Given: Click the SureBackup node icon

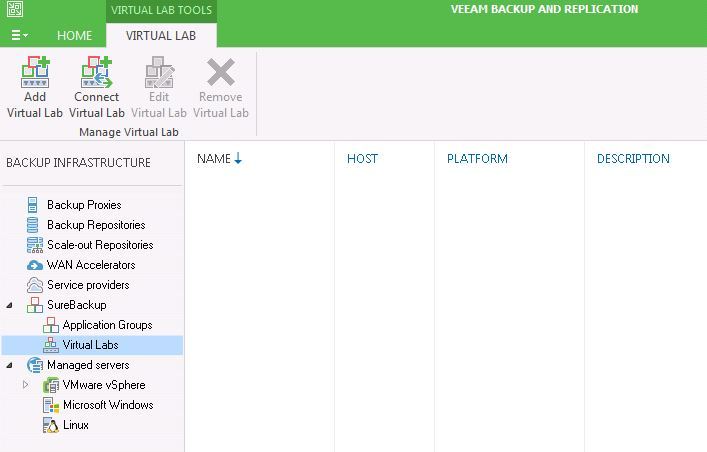Looking at the screenshot, I should 35,305.
